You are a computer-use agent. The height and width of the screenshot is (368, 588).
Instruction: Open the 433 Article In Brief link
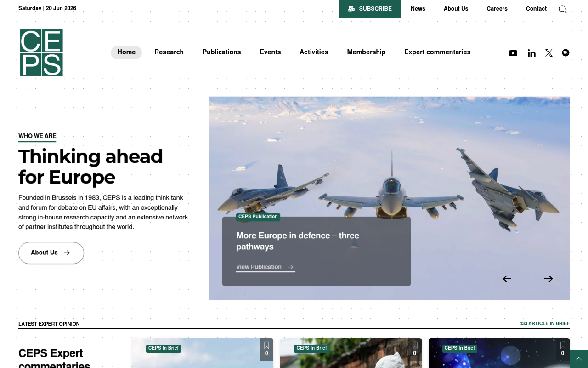pyautogui.click(x=544, y=324)
